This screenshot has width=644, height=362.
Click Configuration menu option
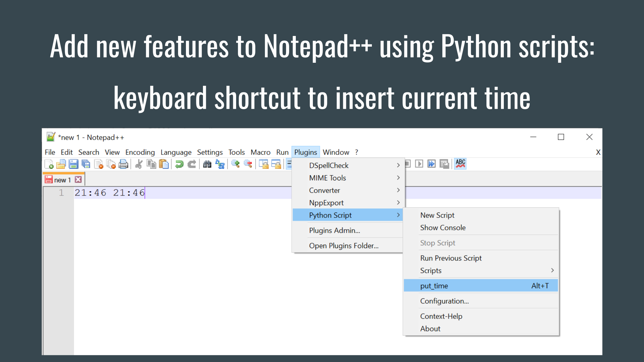(x=444, y=301)
